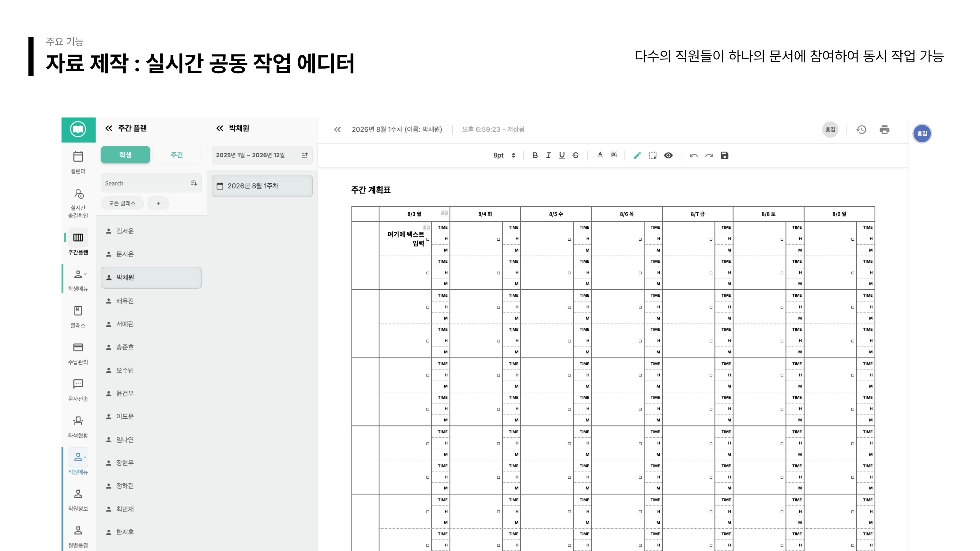This screenshot has height=551, width=980.
Task: Click the 8/9 일 column header
Action: 839,214
